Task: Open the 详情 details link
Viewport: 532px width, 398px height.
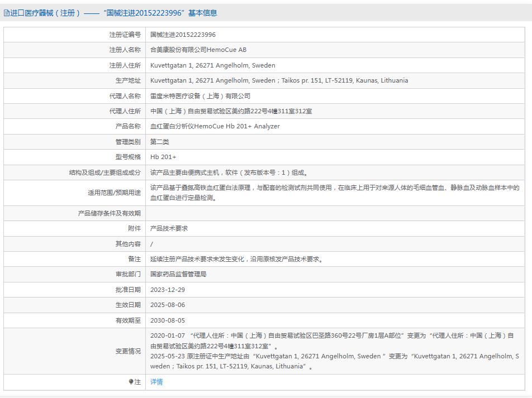Action: [x=156, y=382]
